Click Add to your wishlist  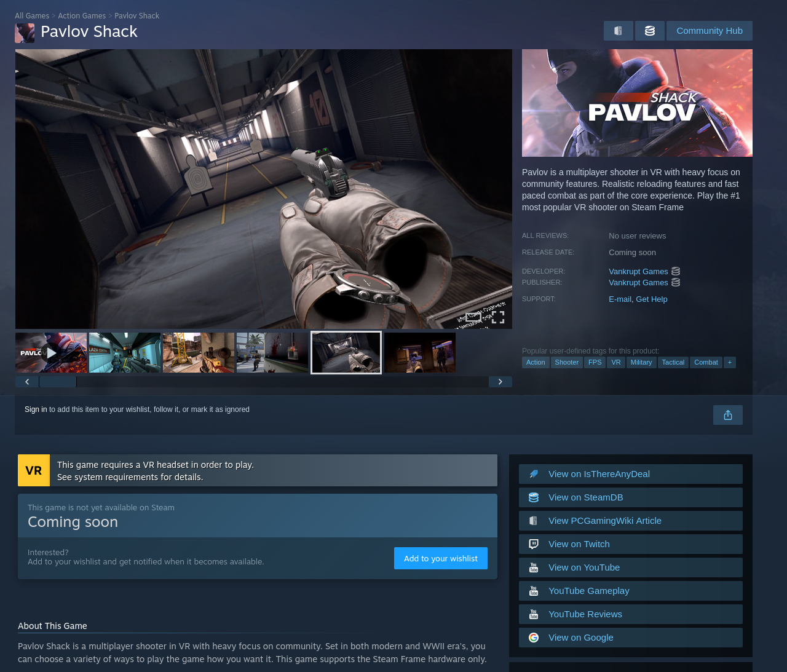click(441, 558)
